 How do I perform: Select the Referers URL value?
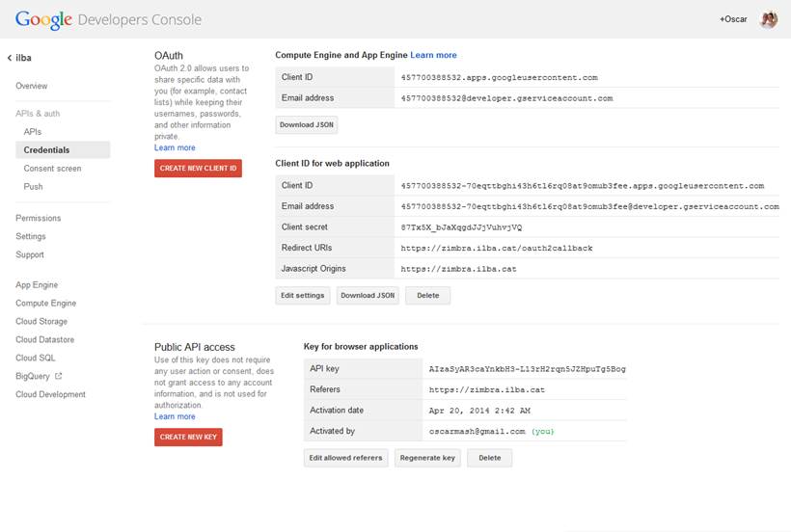[487, 390]
